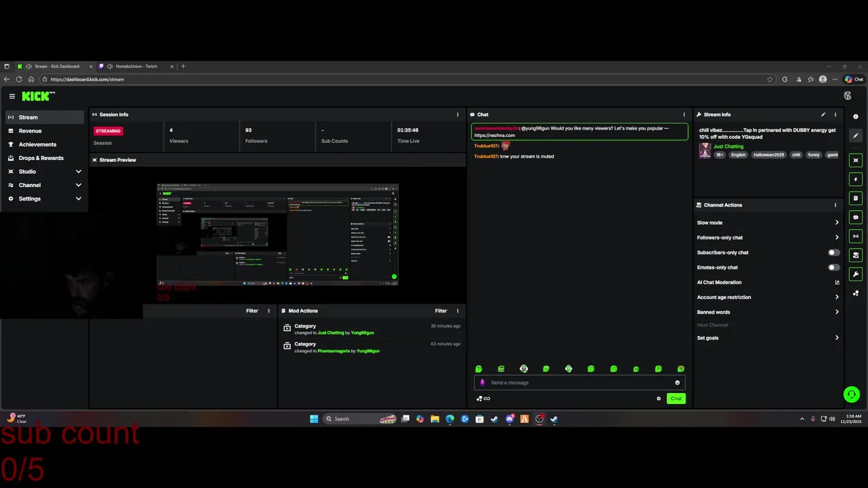Open the Edge browser sidebar Chat button
This screenshot has width=868, height=488.
[x=854, y=79]
